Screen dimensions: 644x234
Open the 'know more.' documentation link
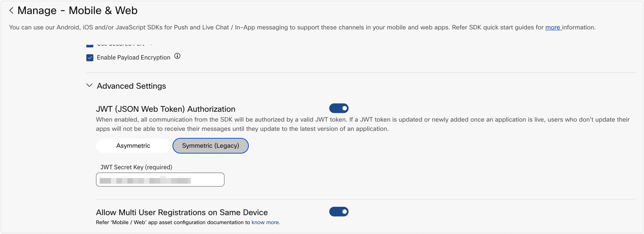266,222
